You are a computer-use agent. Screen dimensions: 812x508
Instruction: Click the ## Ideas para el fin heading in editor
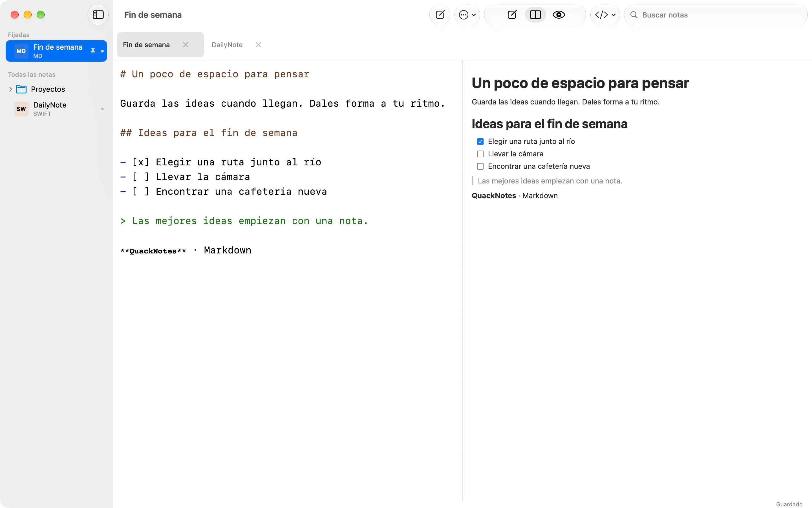[x=209, y=133]
